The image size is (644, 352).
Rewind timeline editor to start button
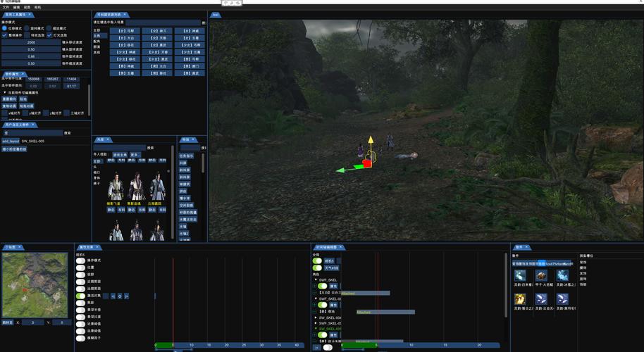316,348
